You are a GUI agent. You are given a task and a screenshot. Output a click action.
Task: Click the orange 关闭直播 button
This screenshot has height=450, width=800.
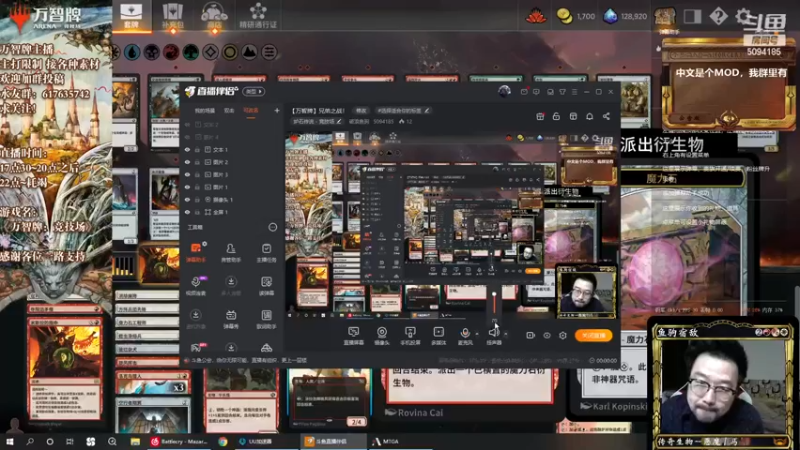tap(593, 335)
